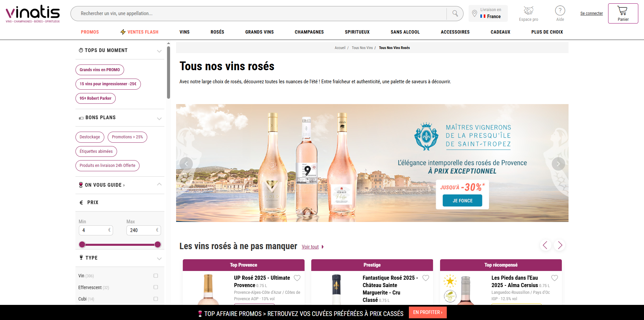Collapse Tops du moment section

pos(159,51)
